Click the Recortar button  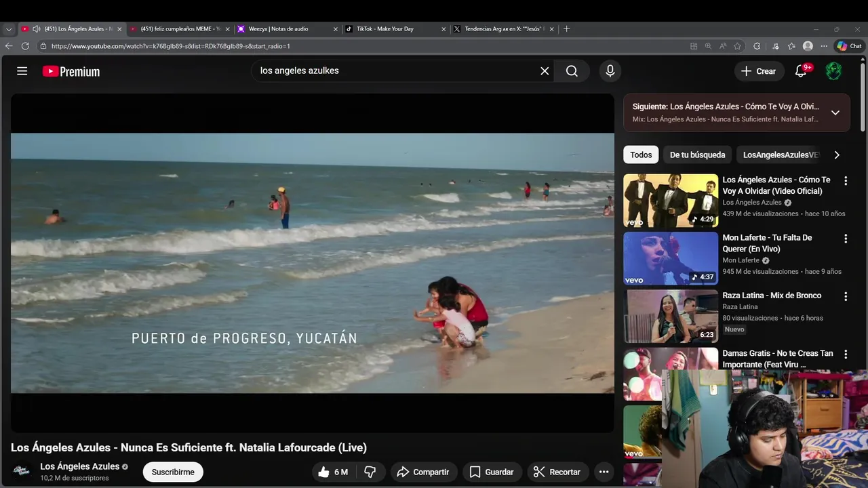(557, 472)
